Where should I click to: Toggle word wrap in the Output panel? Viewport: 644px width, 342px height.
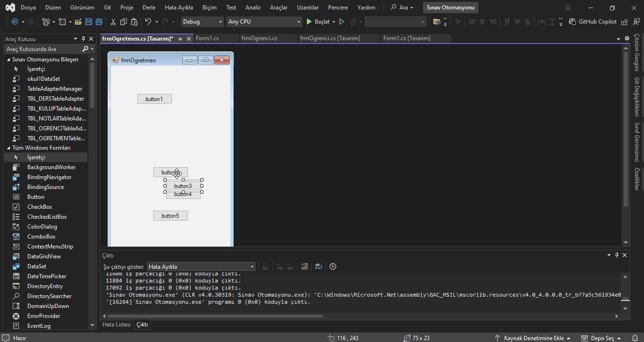[319, 266]
